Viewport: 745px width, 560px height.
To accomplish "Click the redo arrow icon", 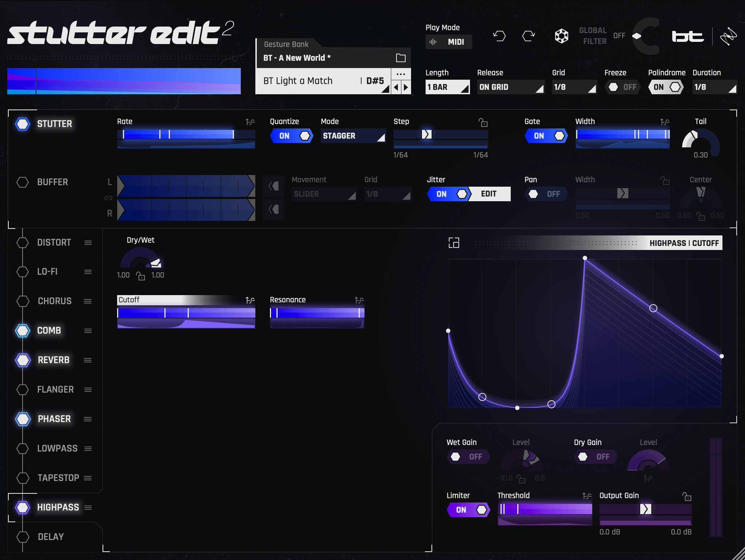I will tap(529, 36).
